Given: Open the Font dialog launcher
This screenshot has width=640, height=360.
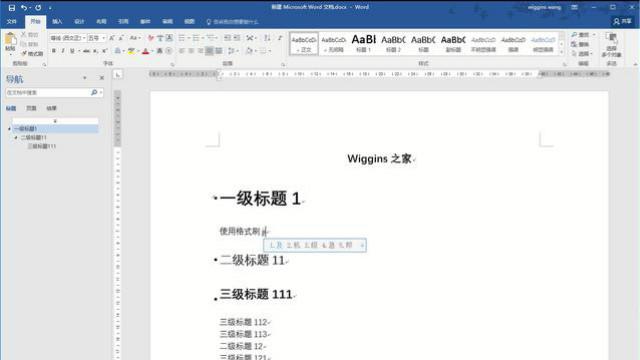Looking at the screenshot, I should coord(172,64).
